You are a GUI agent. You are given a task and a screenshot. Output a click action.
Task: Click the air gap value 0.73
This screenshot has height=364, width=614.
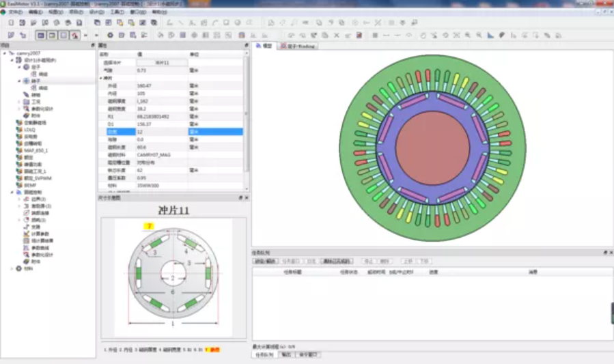coord(141,70)
